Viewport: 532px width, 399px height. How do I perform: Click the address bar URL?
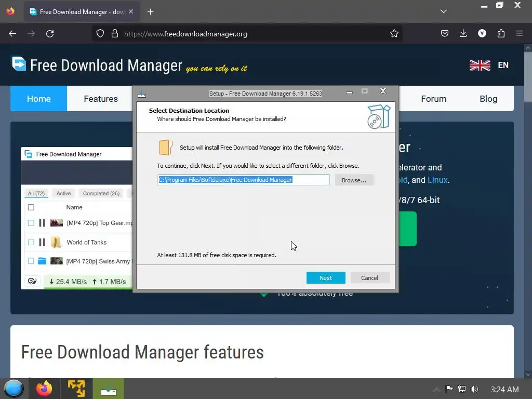pos(185,34)
